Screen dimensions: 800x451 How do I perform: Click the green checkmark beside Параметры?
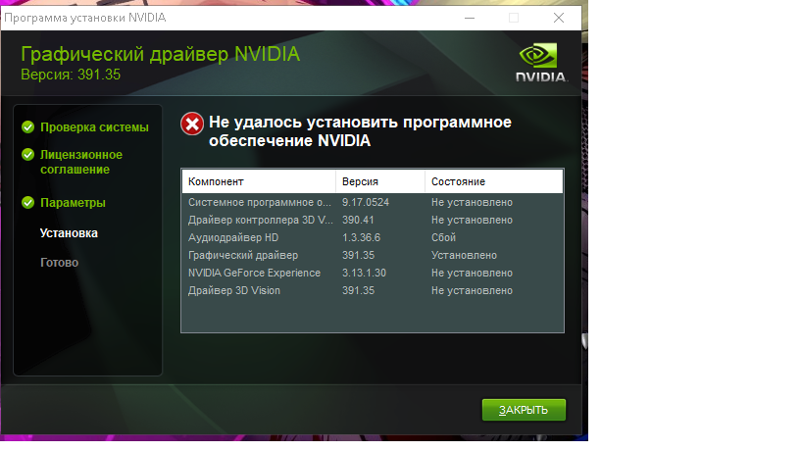28,203
